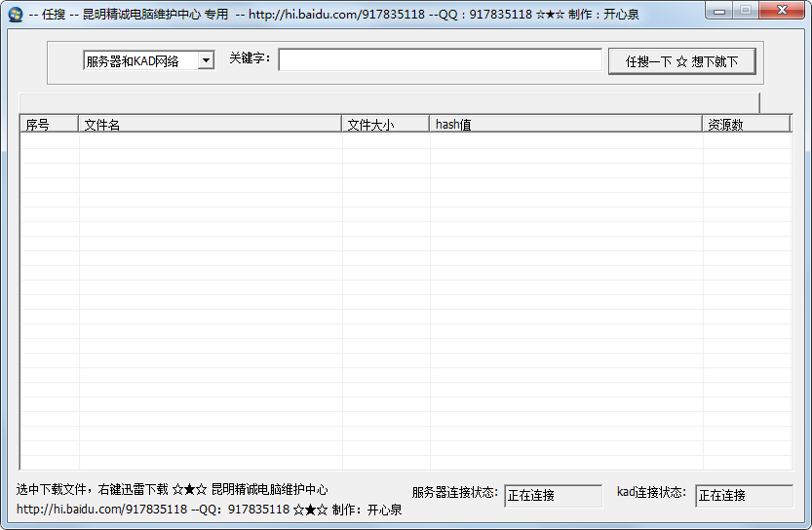Click the kad连接状态 status field

coord(743,495)
